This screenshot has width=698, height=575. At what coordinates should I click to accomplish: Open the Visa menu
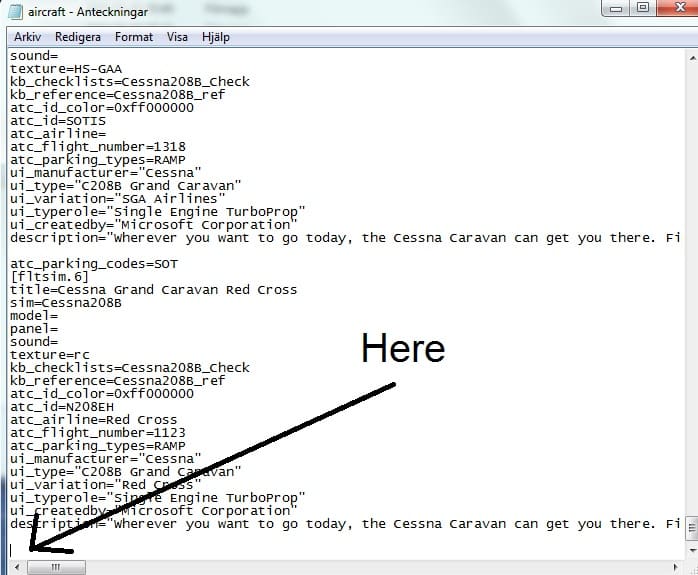point(177,37)
